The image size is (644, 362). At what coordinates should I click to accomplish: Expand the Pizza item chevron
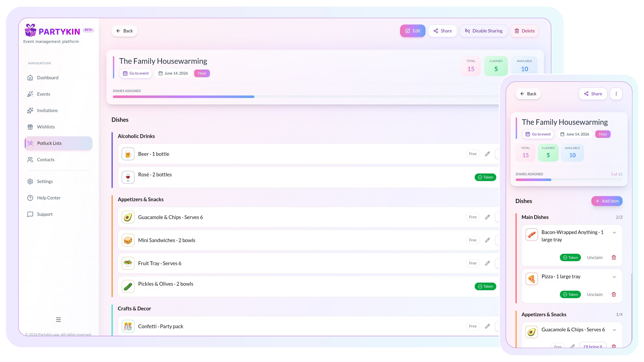point(614,277)
